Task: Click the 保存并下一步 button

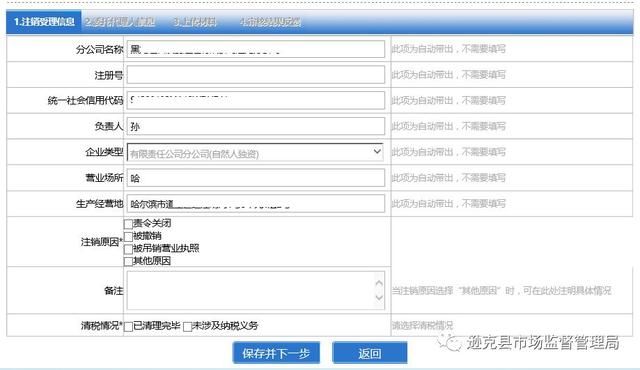Action: pyautogui.click(x=276, y=353)
